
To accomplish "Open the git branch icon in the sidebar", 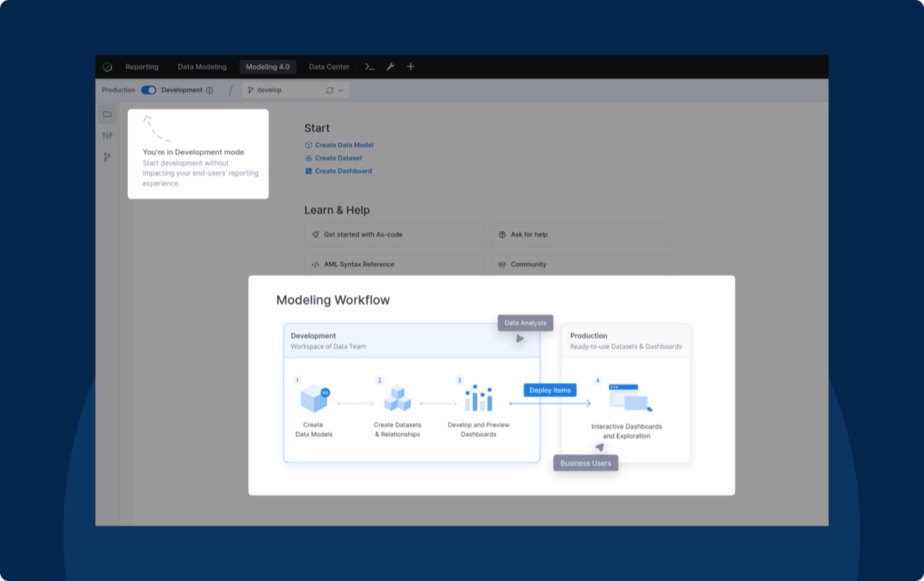I will pyautogui.click(x=107, y=157).
